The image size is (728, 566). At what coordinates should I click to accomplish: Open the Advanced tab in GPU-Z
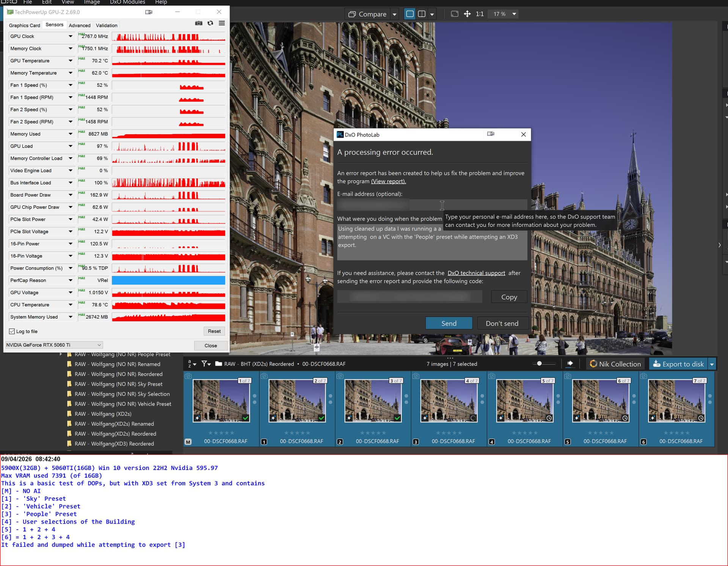point(80,25)
